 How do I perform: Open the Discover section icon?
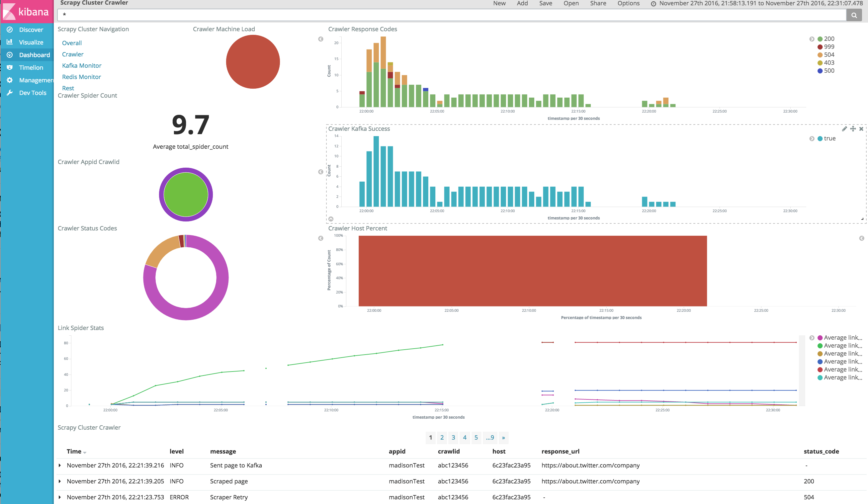(10, 30)
